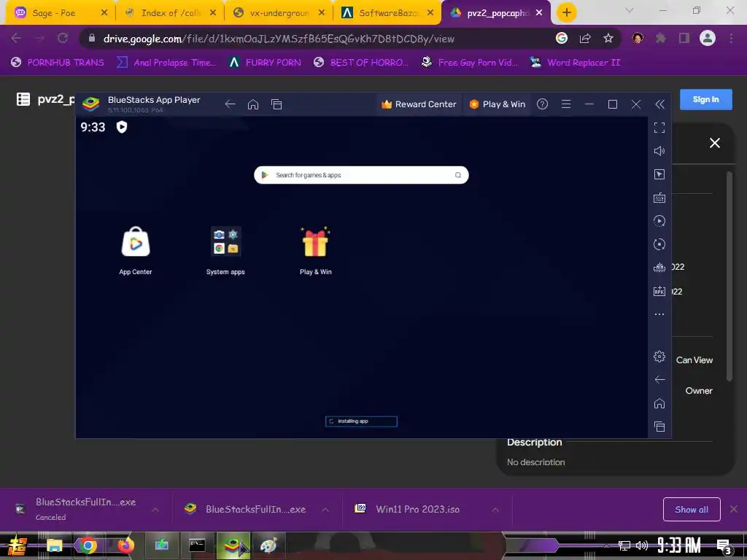Click the magnifier icon in the search bar
Viewport: 747px width, 560px height.
458,175
